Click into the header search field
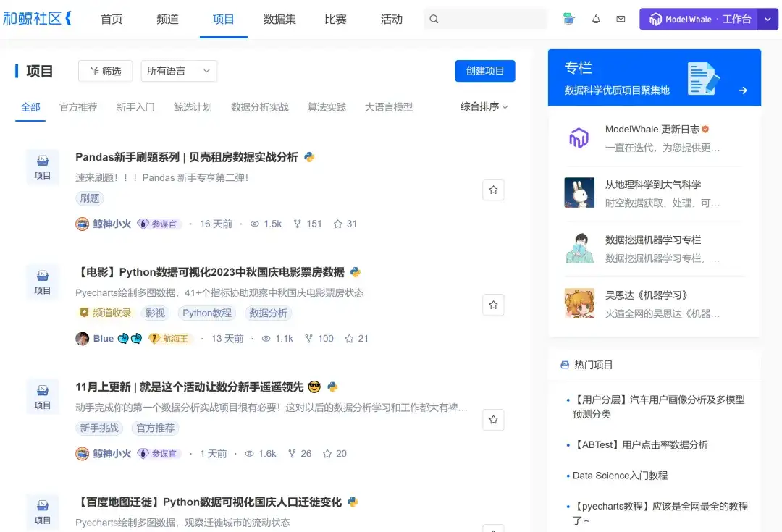 [x=485, y=19]
